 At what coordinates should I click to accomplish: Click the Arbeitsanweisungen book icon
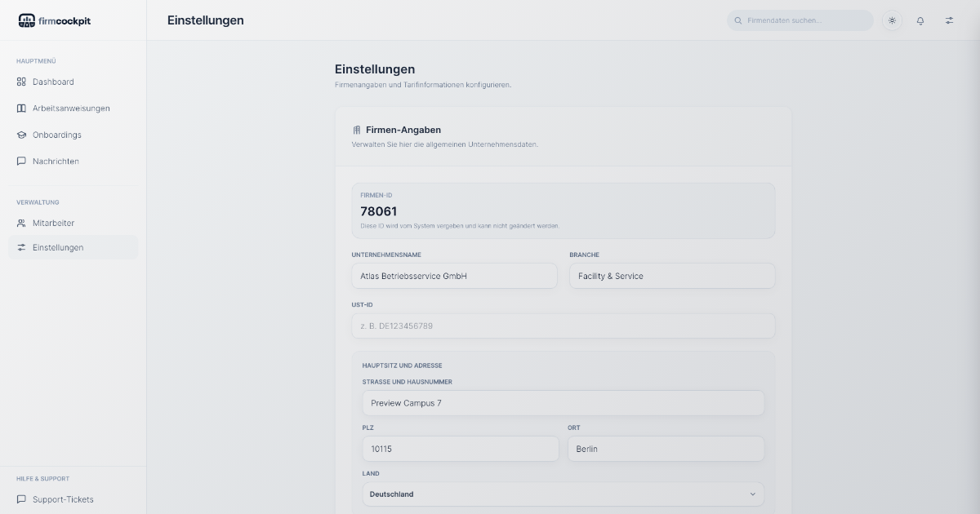tap(22, 109)
